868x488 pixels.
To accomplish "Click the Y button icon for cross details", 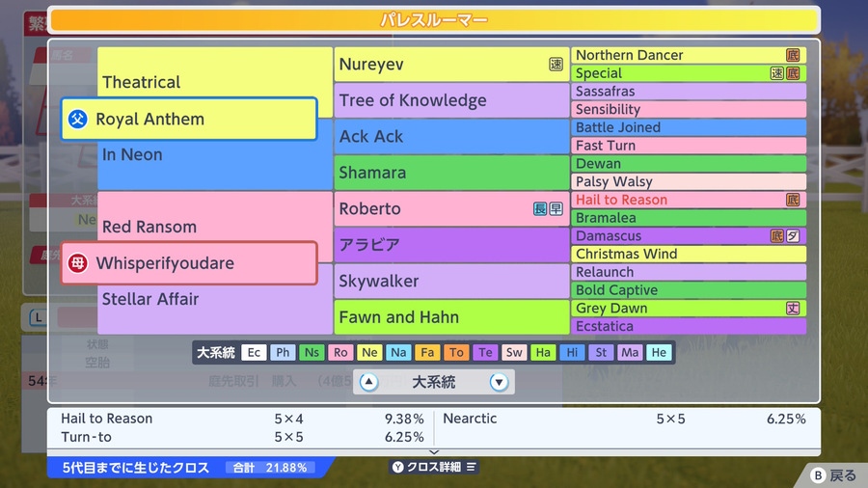I will pyautogui.click(x=398, y=467).
